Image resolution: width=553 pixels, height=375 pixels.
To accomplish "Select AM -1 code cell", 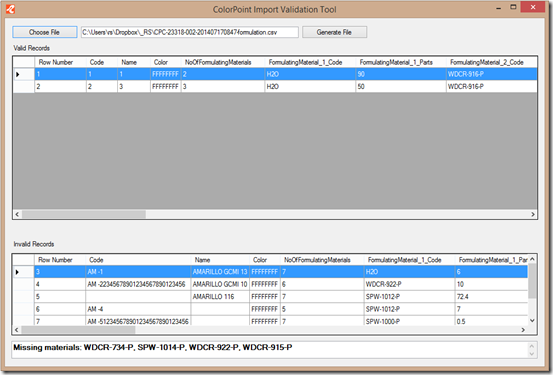I will coord(138,272).
